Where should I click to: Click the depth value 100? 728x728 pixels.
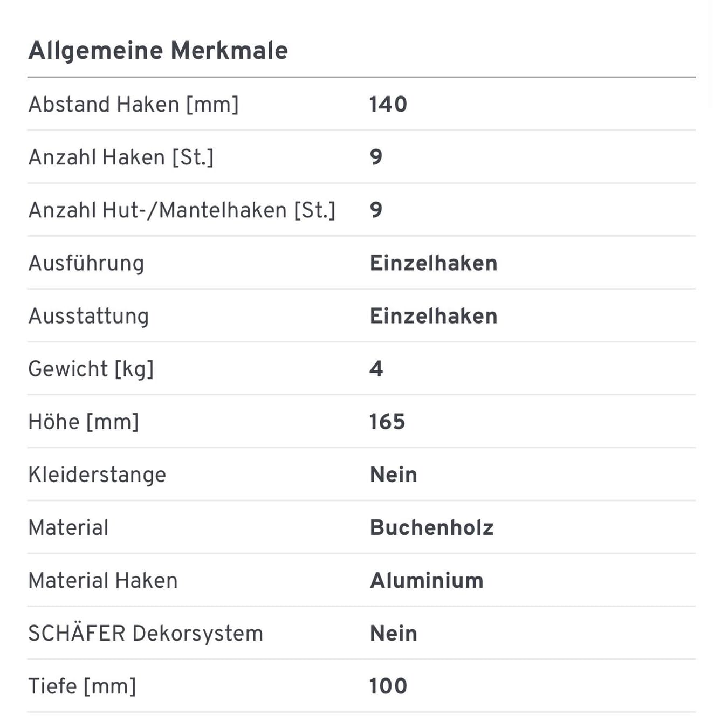click(x=388, y=686)
